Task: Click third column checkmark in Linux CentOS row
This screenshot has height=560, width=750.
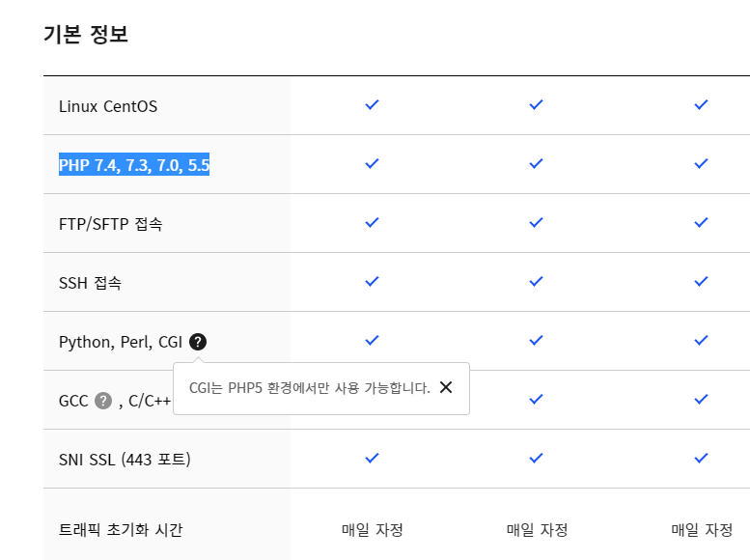Action: pos(701,105)
